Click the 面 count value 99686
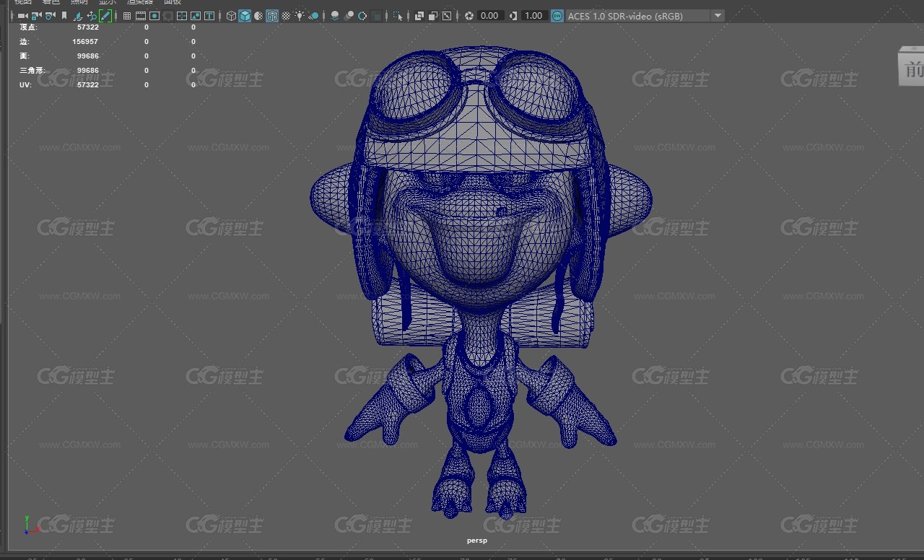This screenshot has height=560, width=924. click(x=88, y=56)
